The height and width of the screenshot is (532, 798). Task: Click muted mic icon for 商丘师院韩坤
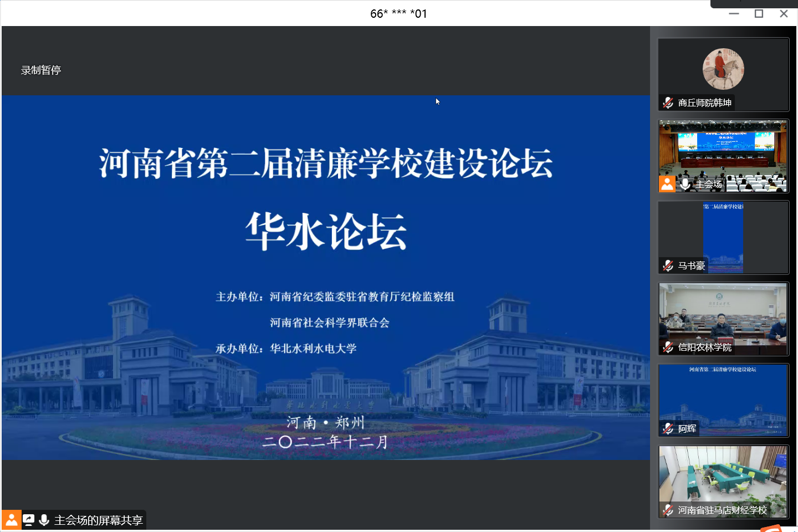point(668,103)
